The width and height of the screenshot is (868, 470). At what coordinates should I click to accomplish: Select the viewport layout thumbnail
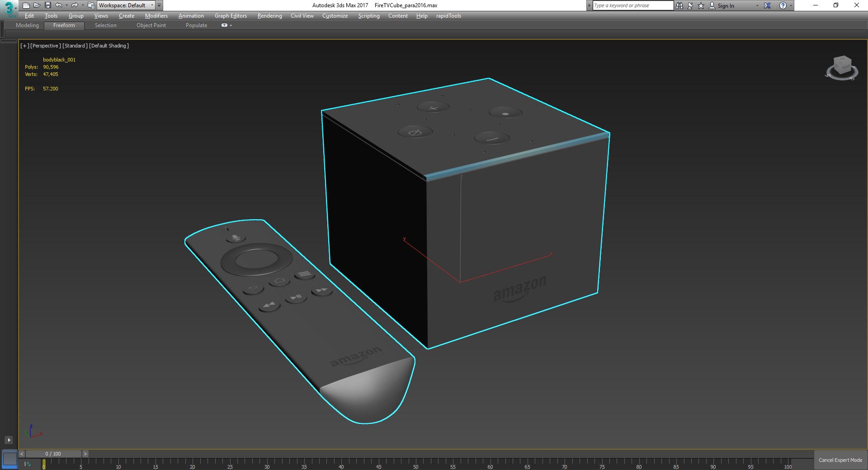[x=9, y=459]
